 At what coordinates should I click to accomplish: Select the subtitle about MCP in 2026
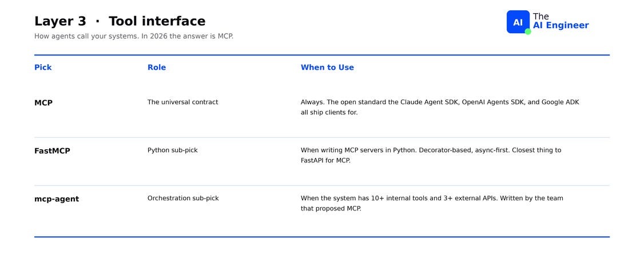[134, 36]
